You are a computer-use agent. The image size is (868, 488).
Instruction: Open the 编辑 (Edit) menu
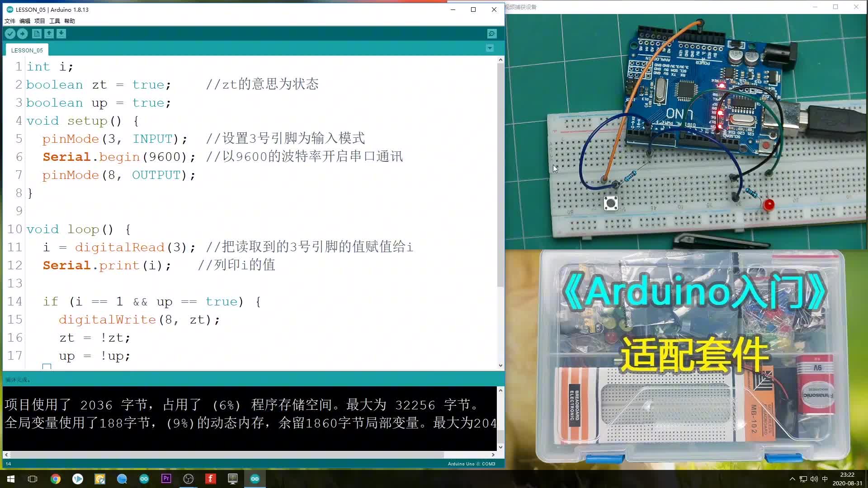24,21
